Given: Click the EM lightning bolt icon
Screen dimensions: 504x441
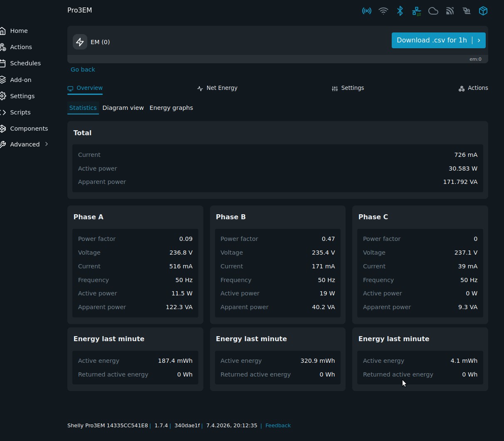Looking at the screenshot, I should click(80, 42).
